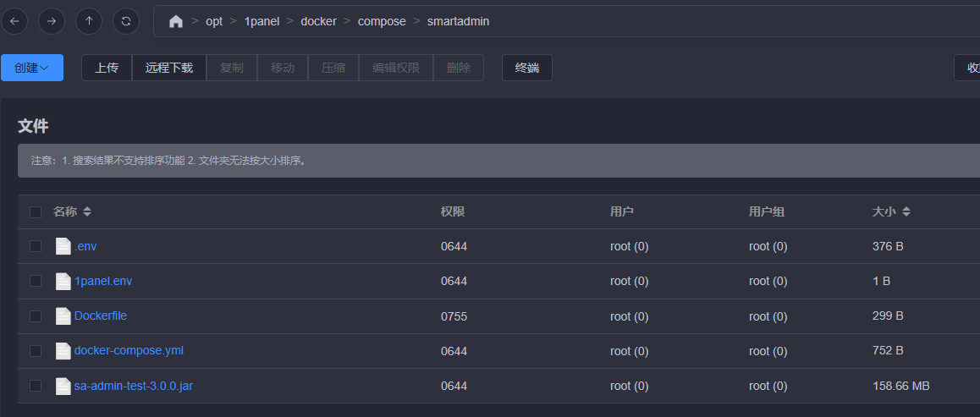Check the box for 1panel.env
Screen dimensions: 980x417
pos(36,281)
